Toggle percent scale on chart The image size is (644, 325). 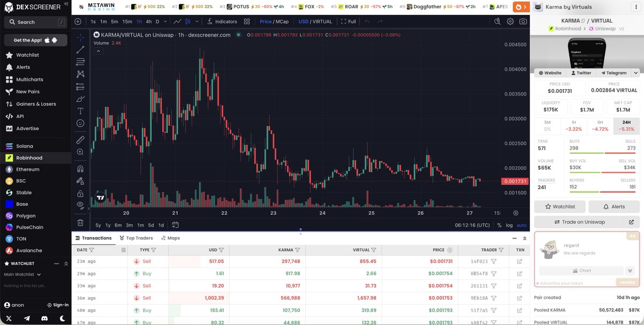(499, 225)
